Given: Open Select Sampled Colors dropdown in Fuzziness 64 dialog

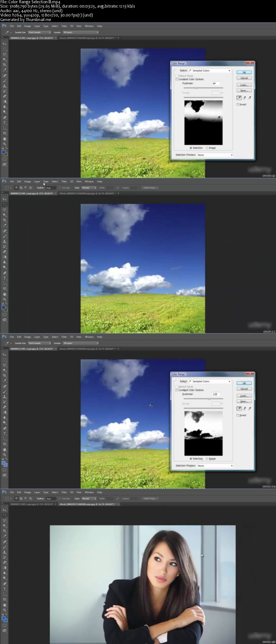Looking at the screenshot, I should (x=210, y=71).
